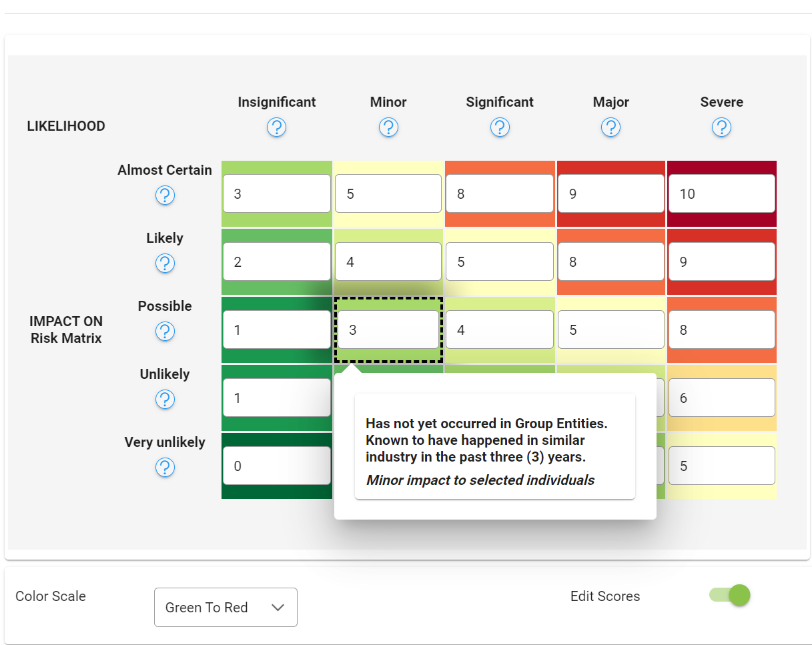Screen dimensions: 812x645
Task: Select the Almost Certain Severe score field
Action: pos(721,194)
